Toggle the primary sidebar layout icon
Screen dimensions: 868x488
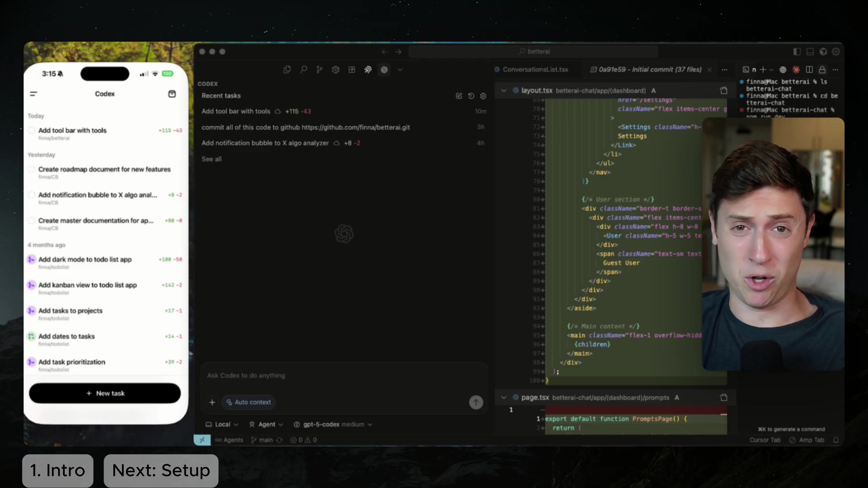coord(797,52)
